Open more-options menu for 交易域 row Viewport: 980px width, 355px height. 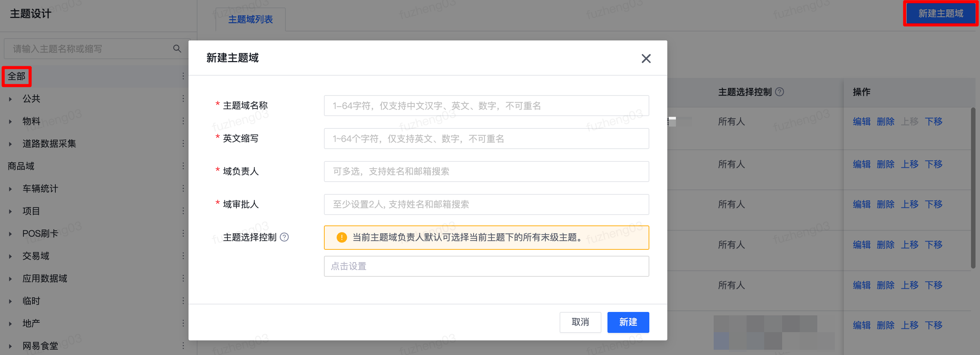pyautogui.click(x=183, y=256)
